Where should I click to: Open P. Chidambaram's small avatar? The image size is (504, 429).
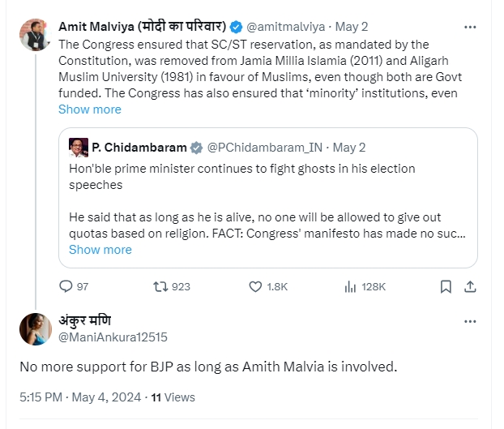(x=79, y=148)
